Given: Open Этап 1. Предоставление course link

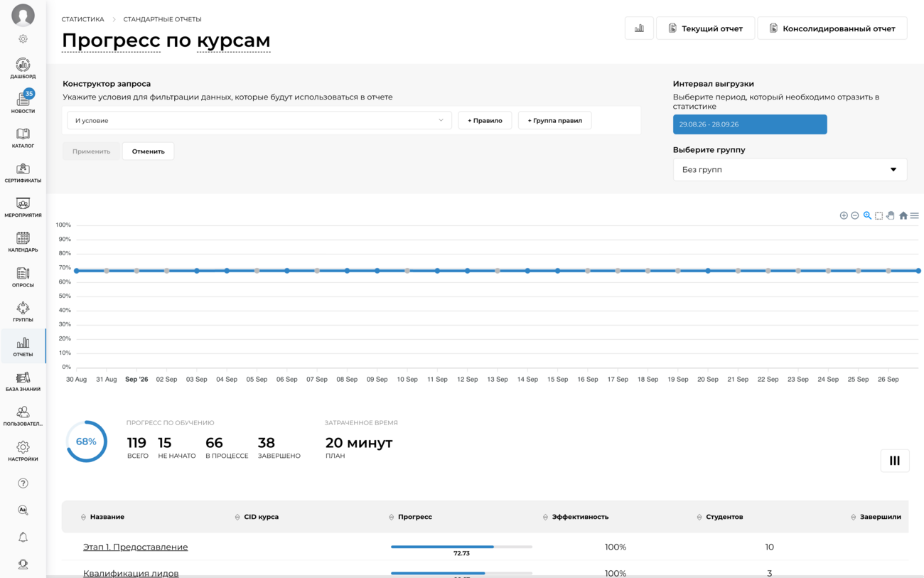Looking at the screenshot, I should pos(135,547).
